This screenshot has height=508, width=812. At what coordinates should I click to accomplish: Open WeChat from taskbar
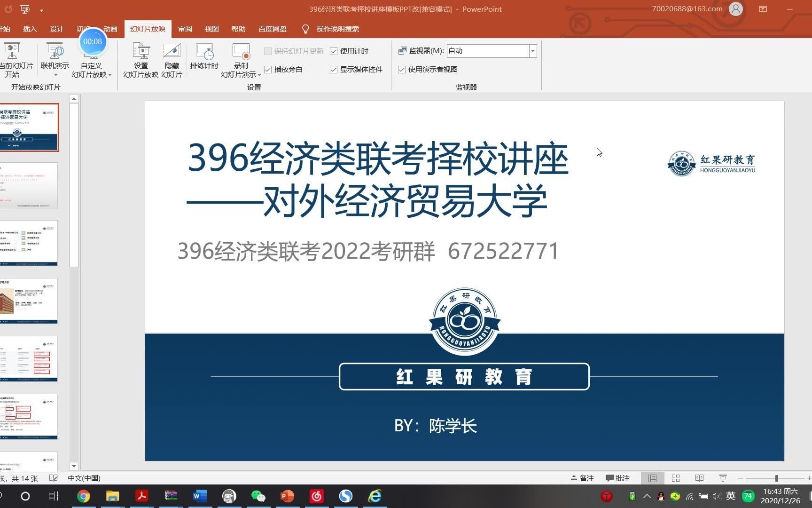click(x=258, y=496)
